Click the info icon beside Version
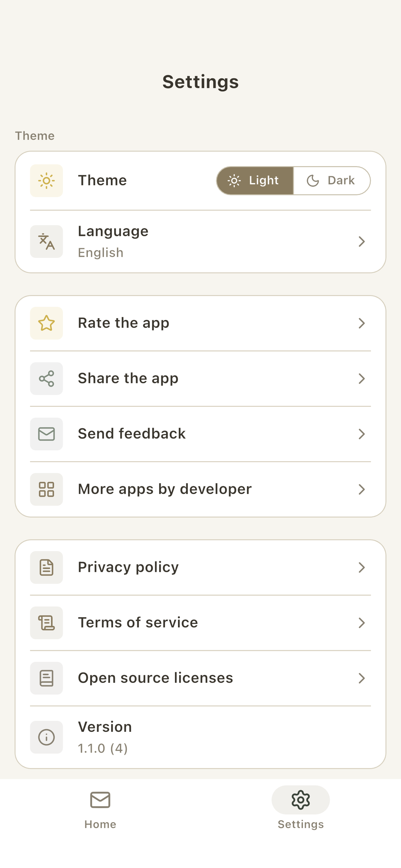This screenshot has width=401, height=868. click(47, 737)
